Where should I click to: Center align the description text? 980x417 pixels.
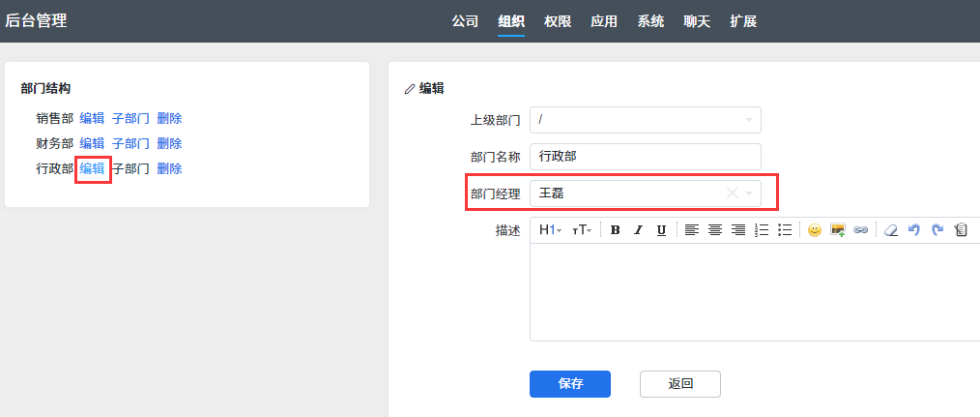[715, 230]
